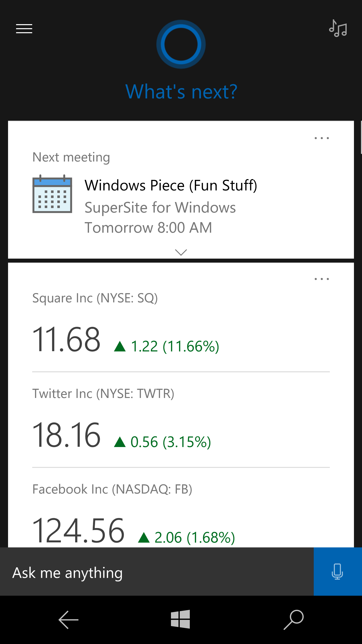Open more options on the stocks card
This screenshot has width=362, height=644.
(x=322, y=279)
